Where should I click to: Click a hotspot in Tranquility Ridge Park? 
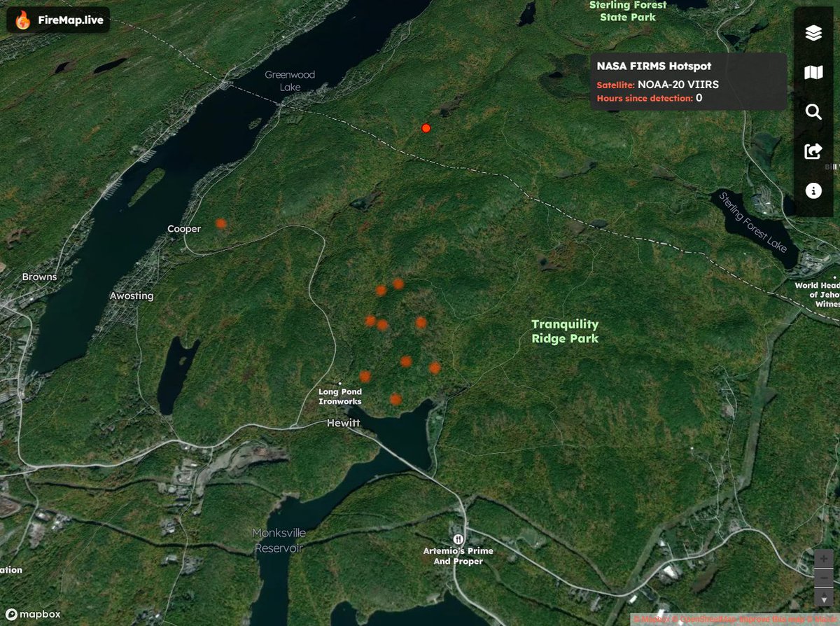(421, 324)
